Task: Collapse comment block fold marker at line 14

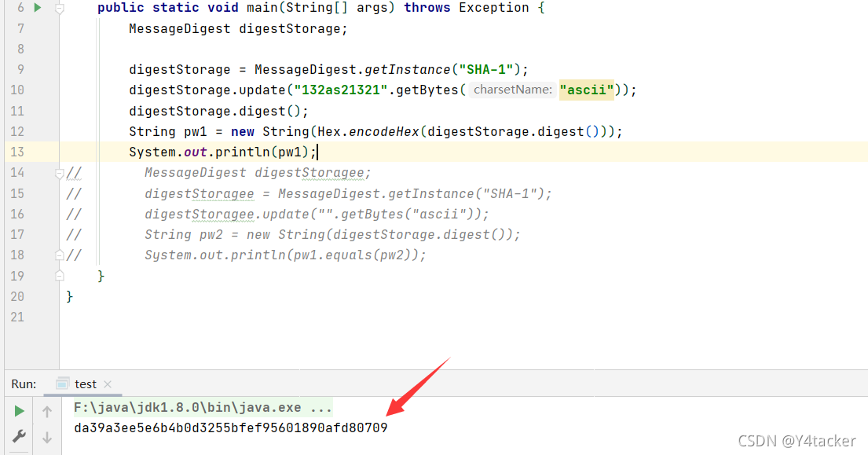Action: tap(59, 174)
